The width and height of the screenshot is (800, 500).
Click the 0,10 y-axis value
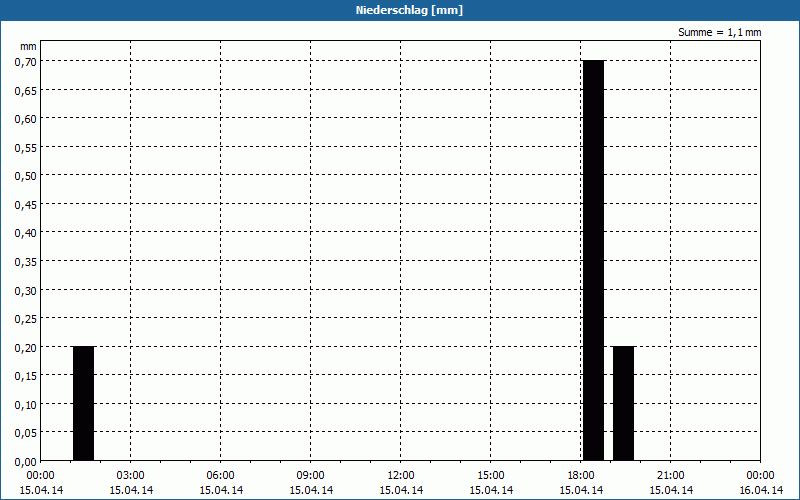click(26, 405)
